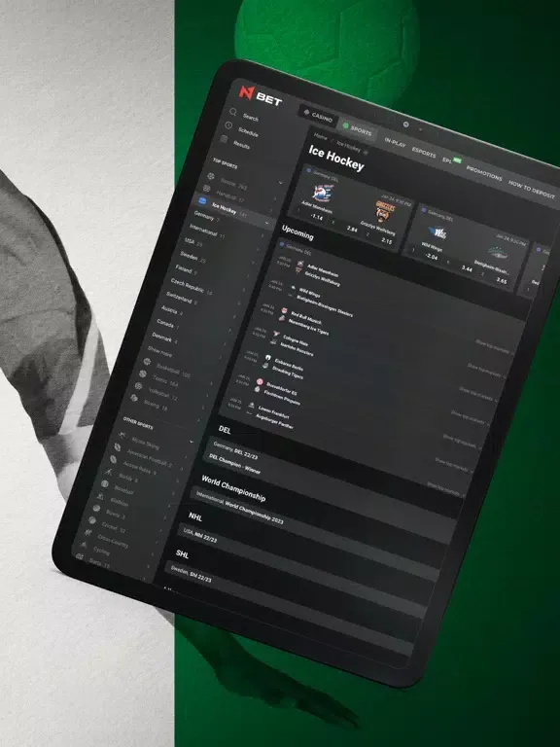Viewport: 560px width, 747px height.
Task: Click the Aussie Rules icon
Action: pyautogui.click(x=114, y=459)
